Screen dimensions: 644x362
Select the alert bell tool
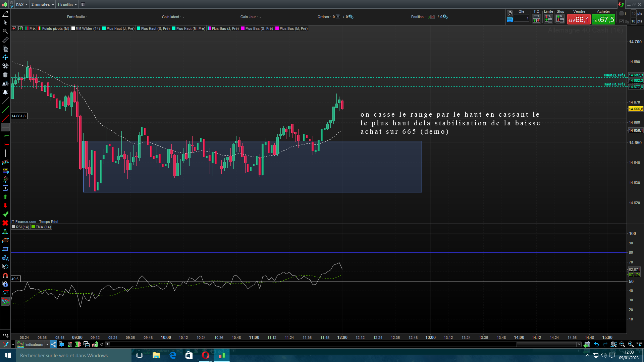click(5, 92)
